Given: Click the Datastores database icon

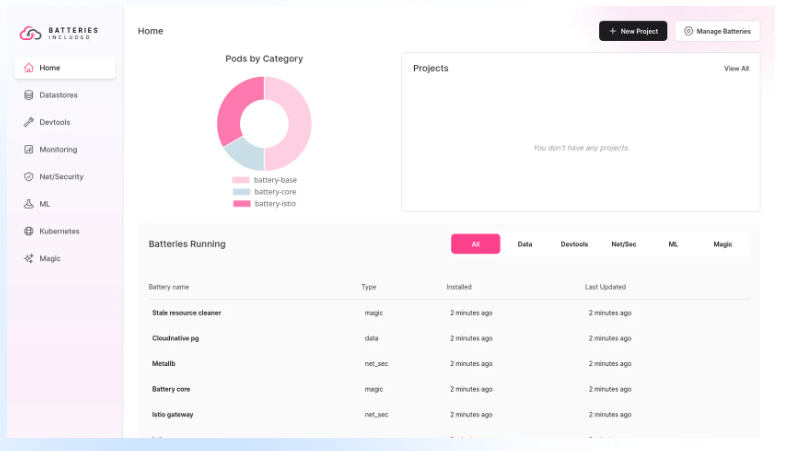Looking at the screenshot, I should pyautogui.click(x=29, y=95).
